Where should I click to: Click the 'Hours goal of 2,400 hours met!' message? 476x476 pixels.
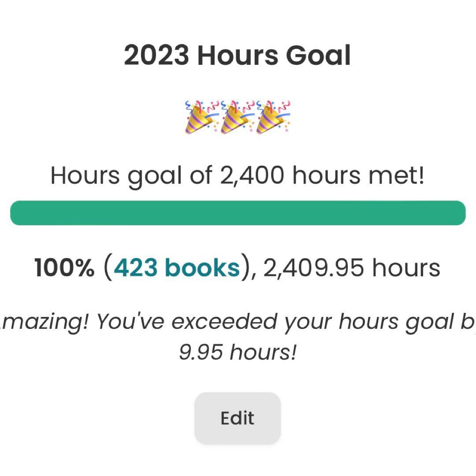click(237, 175)
